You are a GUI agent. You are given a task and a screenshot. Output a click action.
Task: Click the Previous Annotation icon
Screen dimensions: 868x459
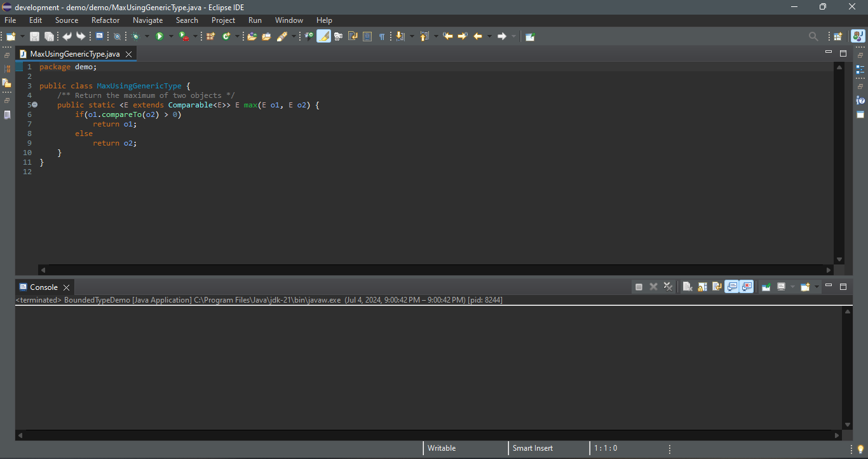tap(424, 36)
